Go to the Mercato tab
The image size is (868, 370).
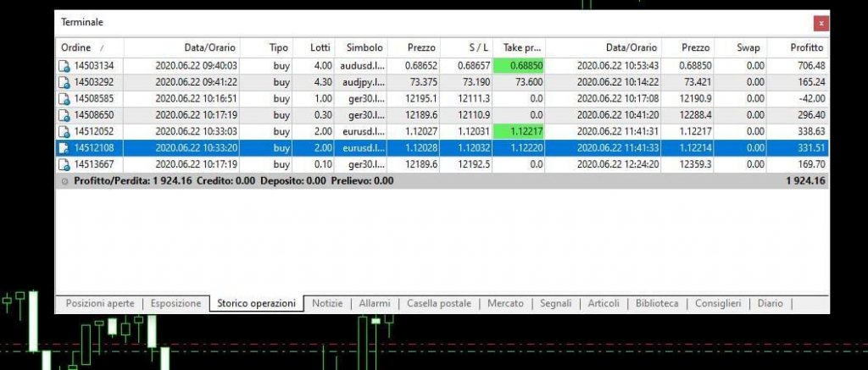(x=505, y=304)
